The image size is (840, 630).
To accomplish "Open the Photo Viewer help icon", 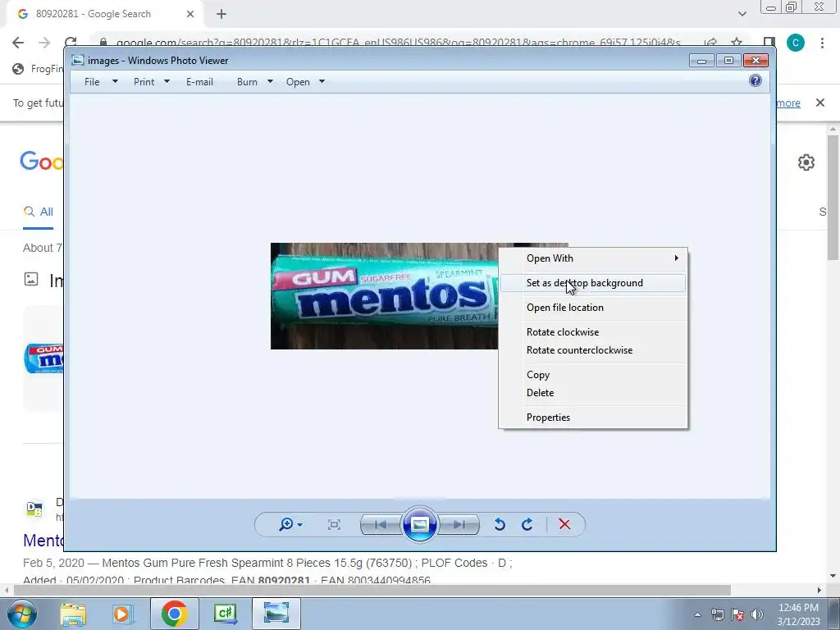I will [756, 80].
